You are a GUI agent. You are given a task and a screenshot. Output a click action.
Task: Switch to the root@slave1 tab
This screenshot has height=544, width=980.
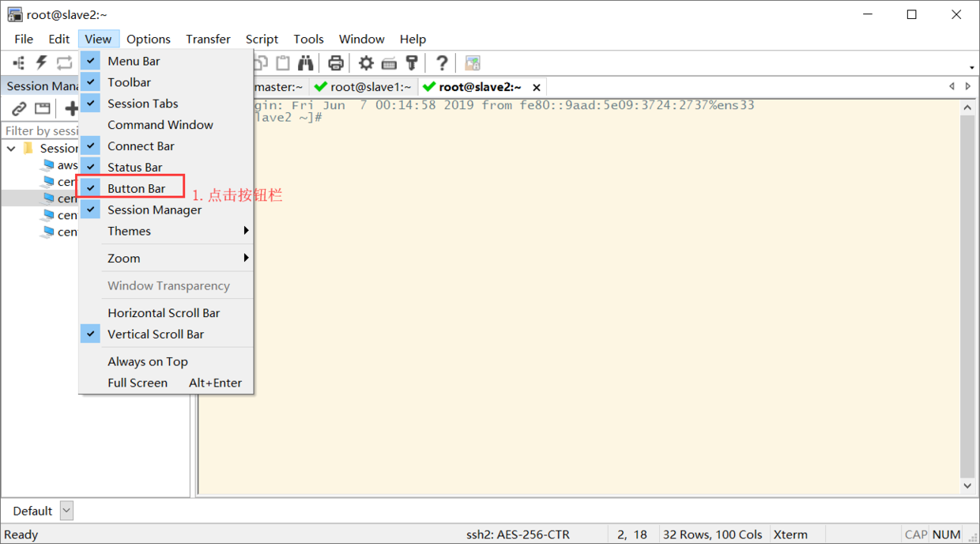coord(364,87)
